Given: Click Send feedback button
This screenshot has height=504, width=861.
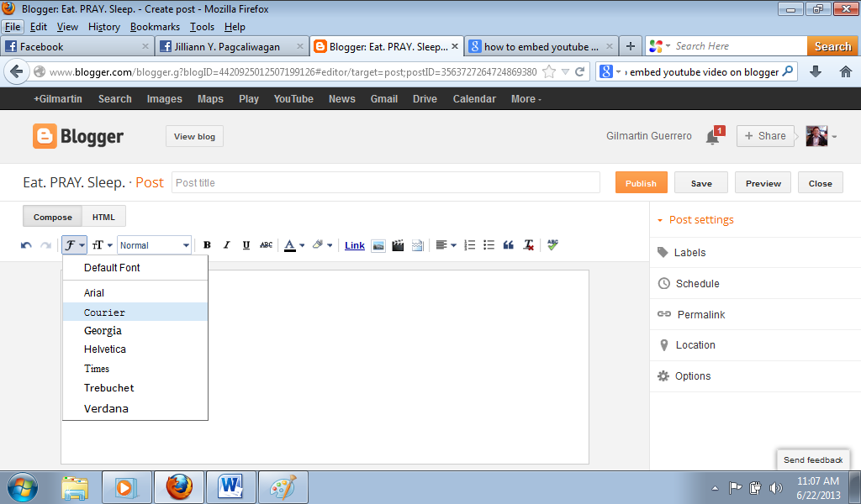Looking at the screenshot, I should (x=813, y=460).
